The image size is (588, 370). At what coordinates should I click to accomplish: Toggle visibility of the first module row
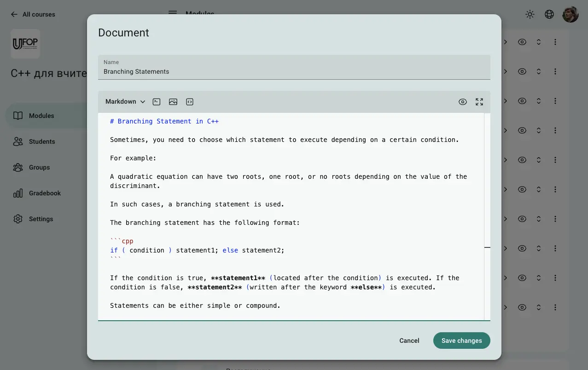point(522,42)
